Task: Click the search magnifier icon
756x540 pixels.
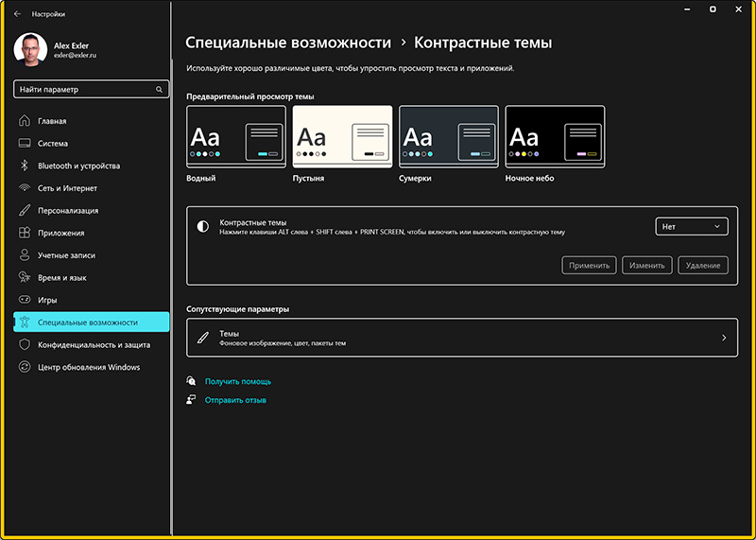Action: pos(160,89)
